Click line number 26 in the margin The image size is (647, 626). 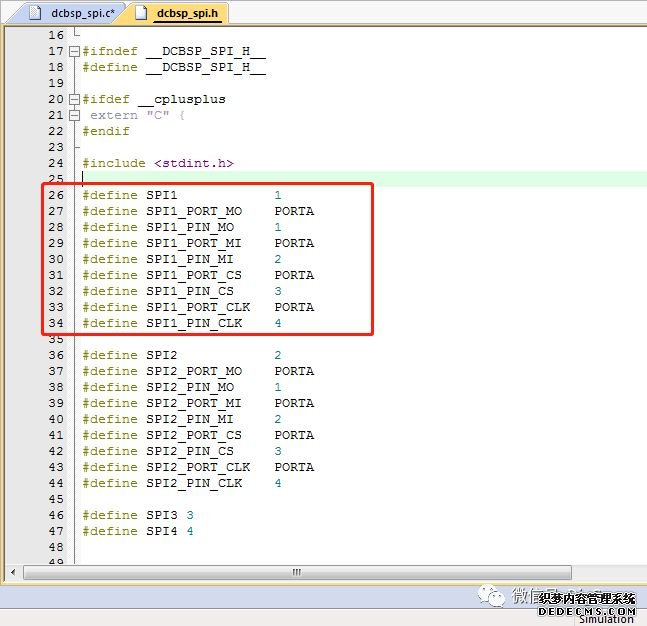click(54, 195)
